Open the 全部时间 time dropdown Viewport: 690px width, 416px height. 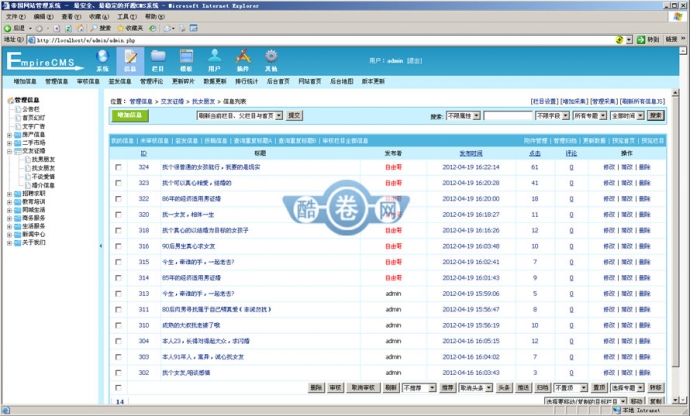pyautogui.click(x=627, y=116)
